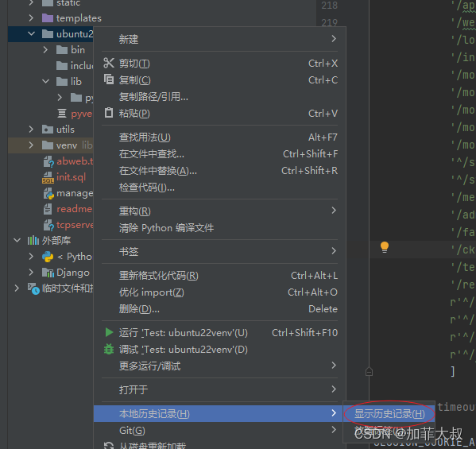Run 'Test: ubuntu22venv' from menu
The height and width of the screenshot is (449, 476).
click(x=220, y=333)
